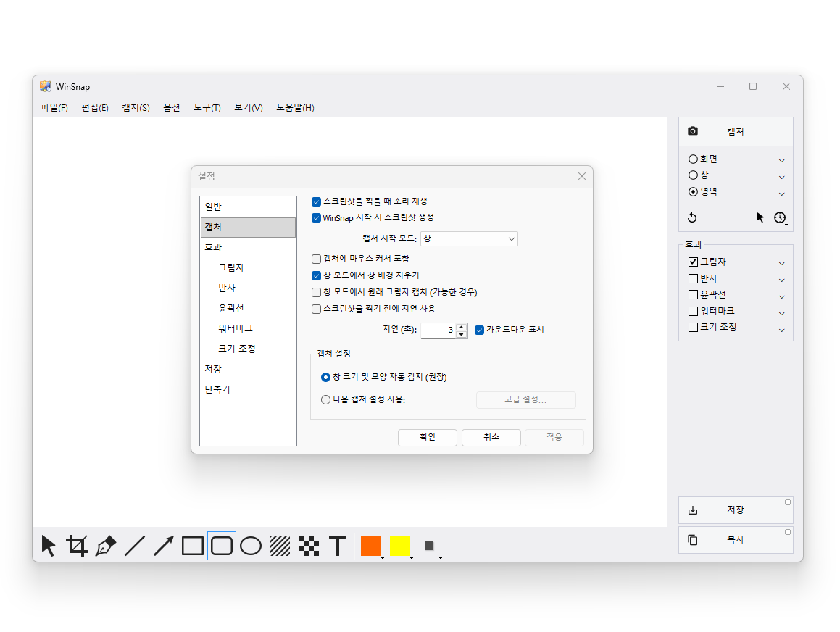Toggle 그림자 effect checkbox in side panel

(x=693, y=262)
